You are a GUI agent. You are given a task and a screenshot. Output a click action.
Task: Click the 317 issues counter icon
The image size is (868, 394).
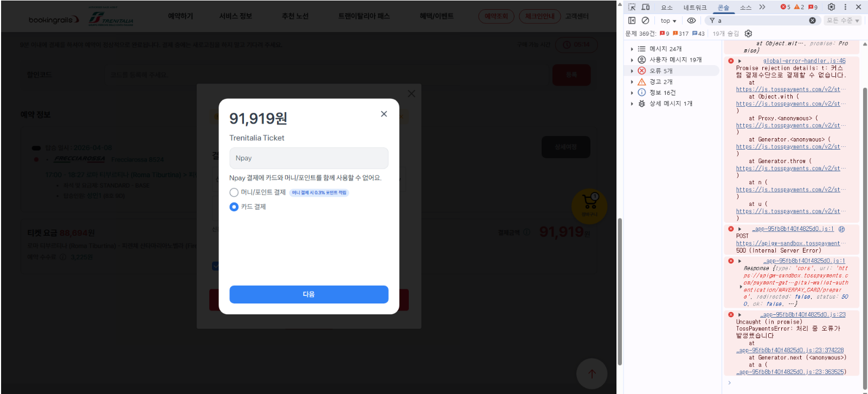(680, 34)
